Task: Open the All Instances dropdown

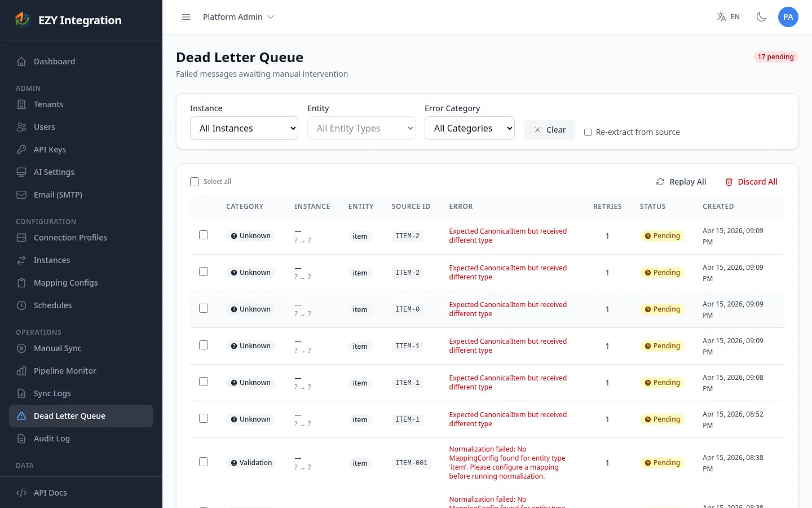Action: tap(244, 128)
